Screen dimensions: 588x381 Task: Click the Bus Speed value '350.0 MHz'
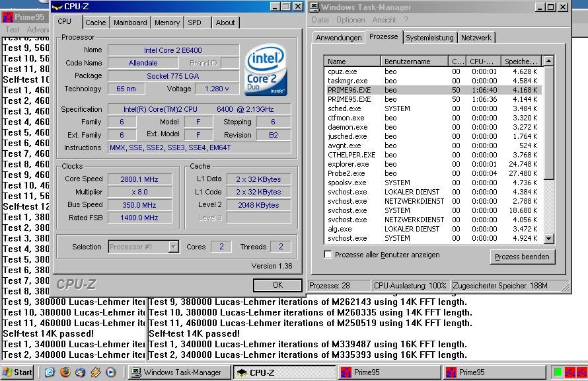coord(139,205)
